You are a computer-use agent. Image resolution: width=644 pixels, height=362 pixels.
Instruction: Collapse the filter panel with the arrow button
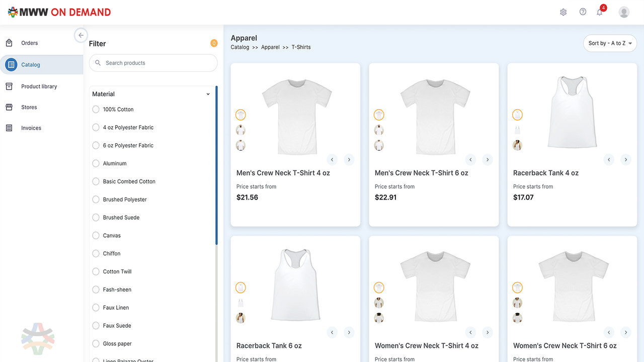click(80, 35)
